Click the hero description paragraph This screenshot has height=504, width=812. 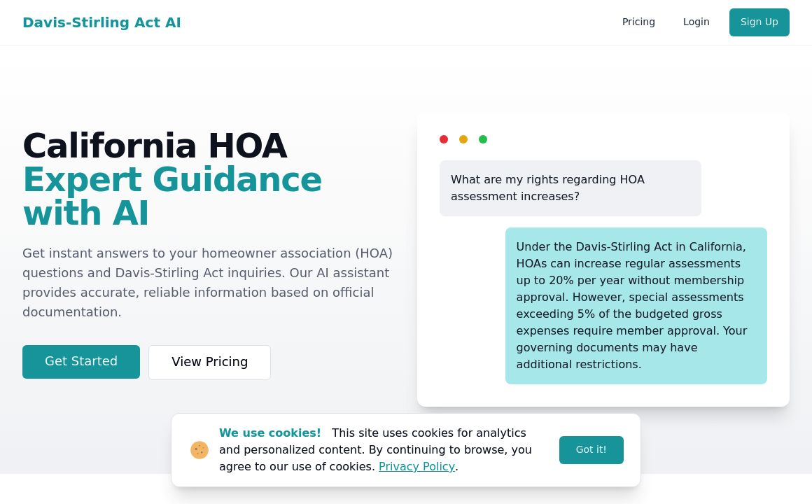tap(208, 282)
